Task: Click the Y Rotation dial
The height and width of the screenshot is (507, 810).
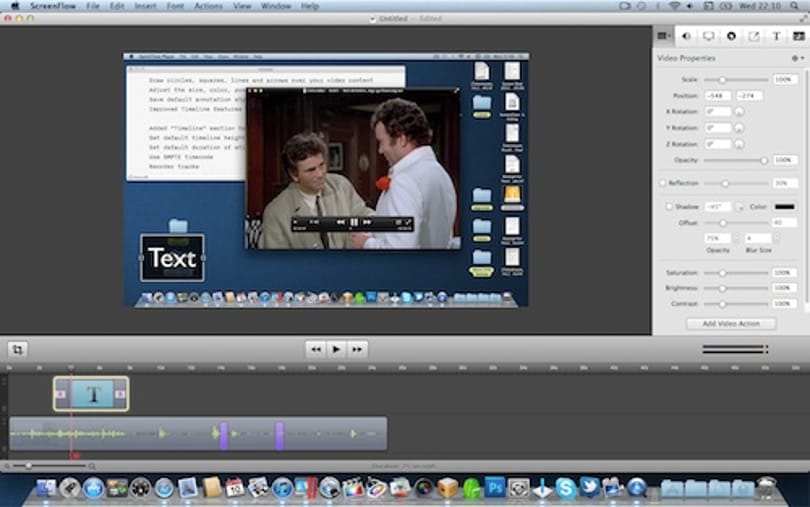Action: [739, 128]
